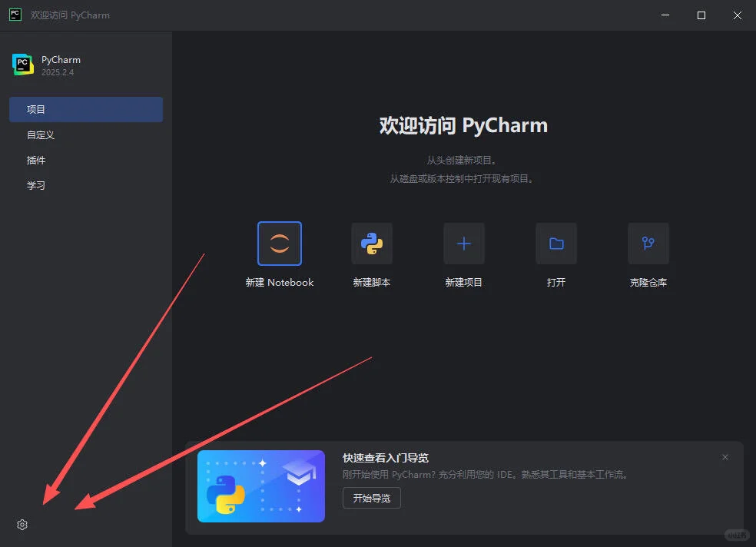The height and width of the screenshot is (547, 756).
Task: Minimize the PyCharm window
Action: [664, 15]
